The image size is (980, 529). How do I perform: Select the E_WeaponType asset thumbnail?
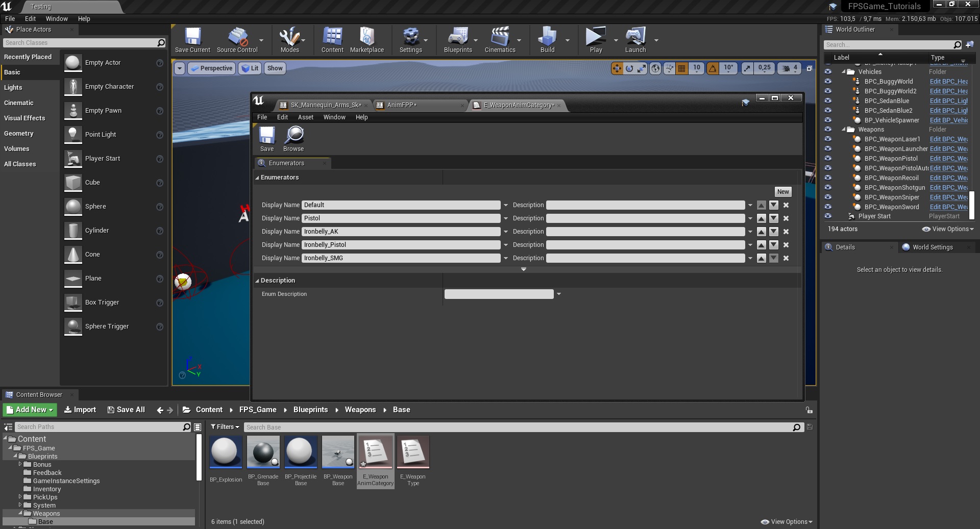tap(413, 452)
